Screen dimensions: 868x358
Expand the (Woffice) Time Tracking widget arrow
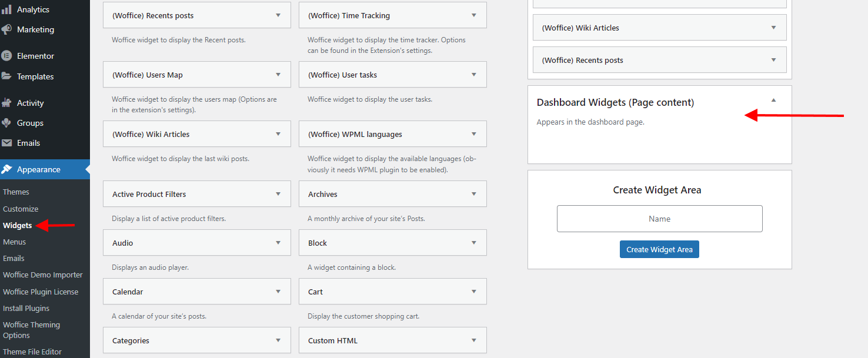pos(474,15)
